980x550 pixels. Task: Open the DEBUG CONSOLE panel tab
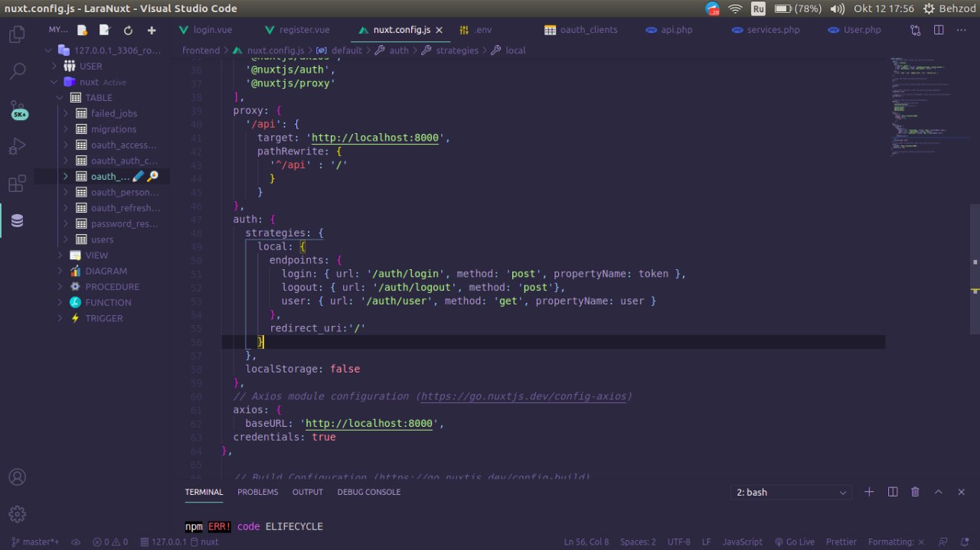coord(369,492)
